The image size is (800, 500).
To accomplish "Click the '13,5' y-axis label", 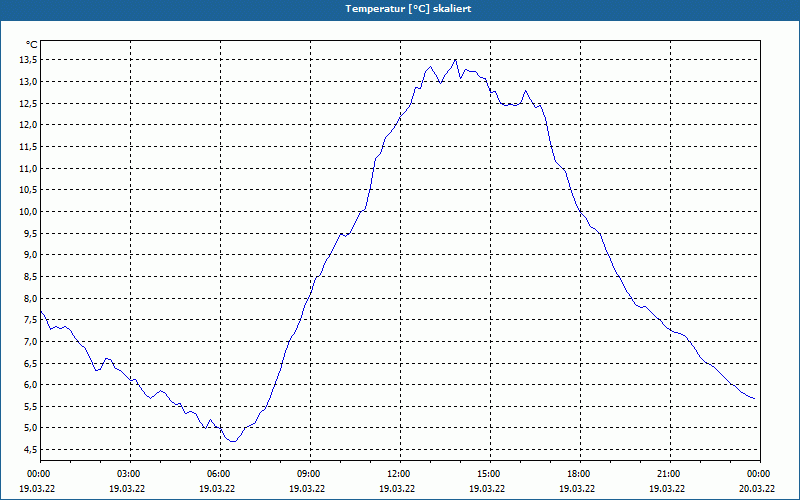I will pyautogui.click(x=29, y=60).
